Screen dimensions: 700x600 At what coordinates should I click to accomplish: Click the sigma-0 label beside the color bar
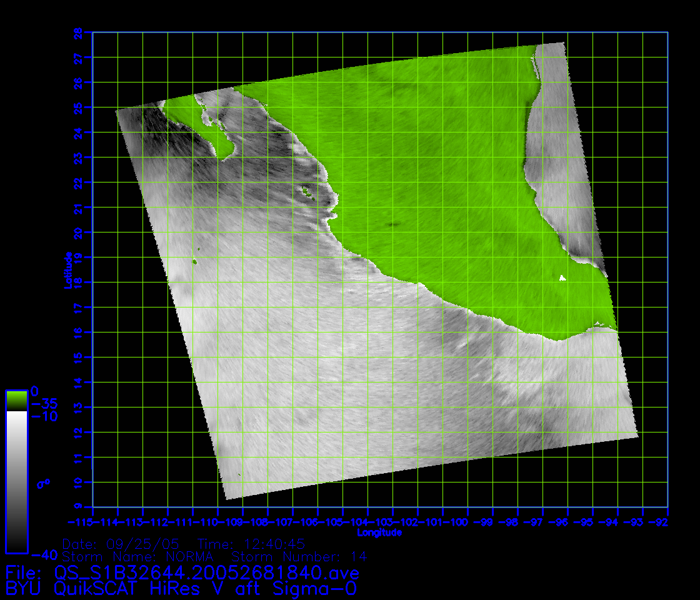tap(43, 483)
